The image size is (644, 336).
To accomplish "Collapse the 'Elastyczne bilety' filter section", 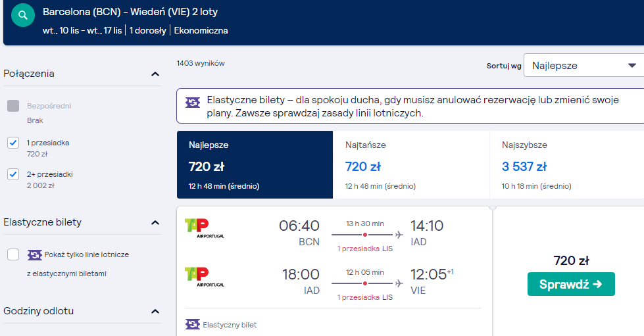I will coord(155,223).
